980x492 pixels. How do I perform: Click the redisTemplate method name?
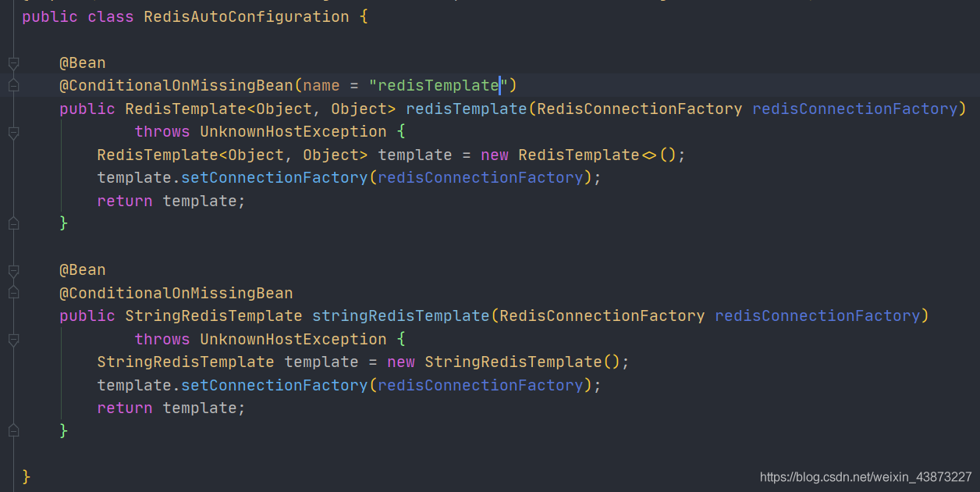pyautogui.click(x=466, y=109)
